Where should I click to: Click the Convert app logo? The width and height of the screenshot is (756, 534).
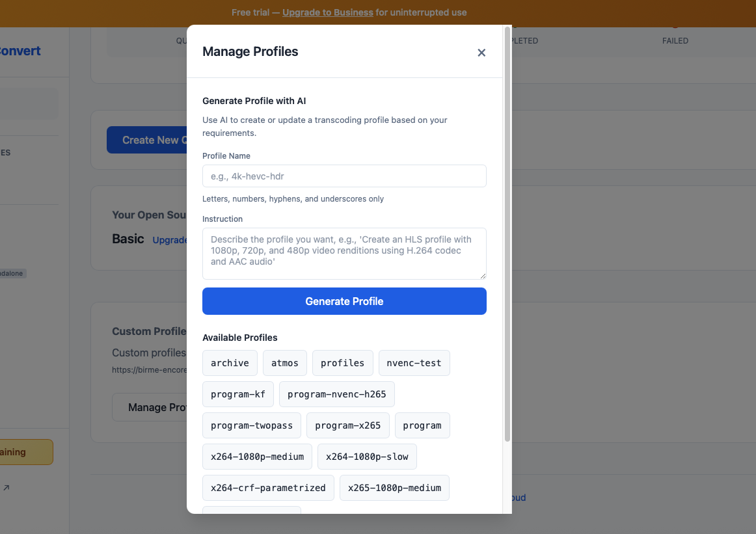(20, 51)
